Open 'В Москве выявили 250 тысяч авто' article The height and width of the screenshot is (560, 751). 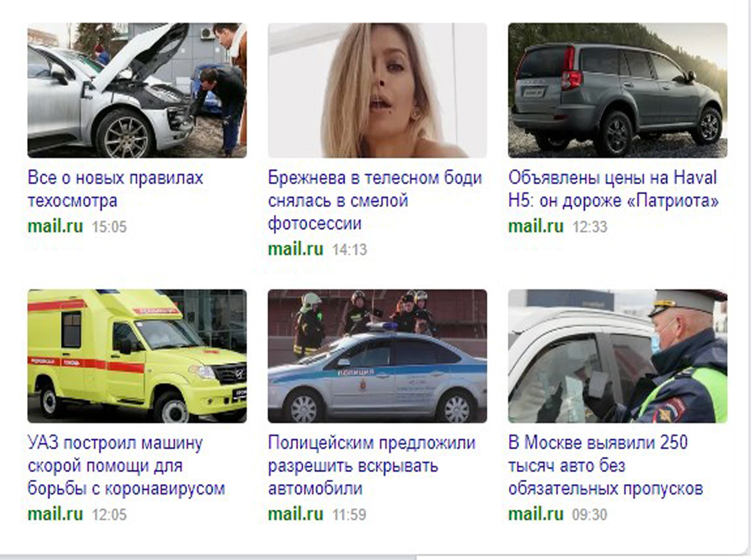606,466
